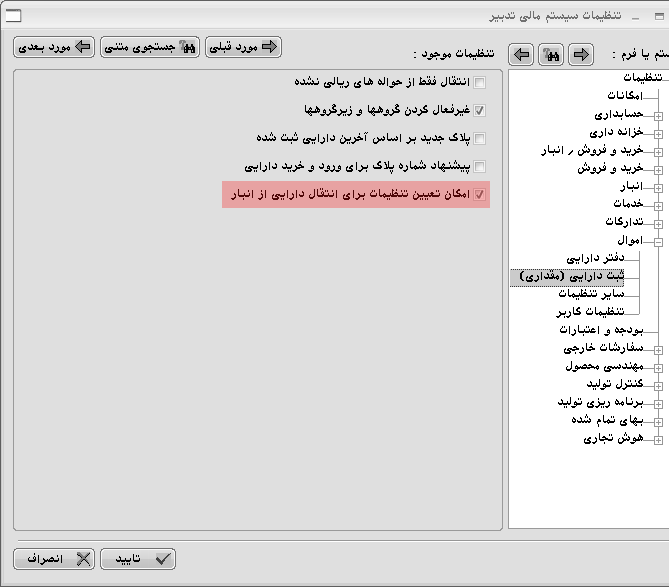
Task: Open the window system menu icon in title bar
Action: [x=14, y=14]
